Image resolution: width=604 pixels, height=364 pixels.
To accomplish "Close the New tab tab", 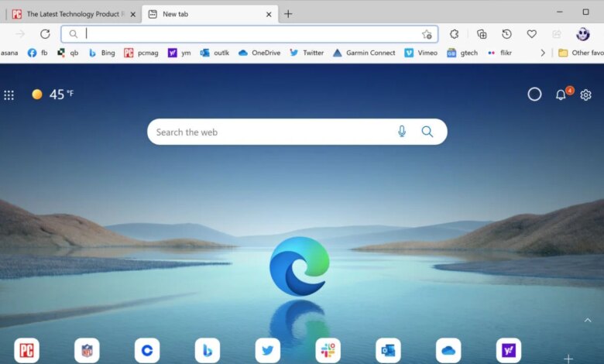I will pos(269,15).
